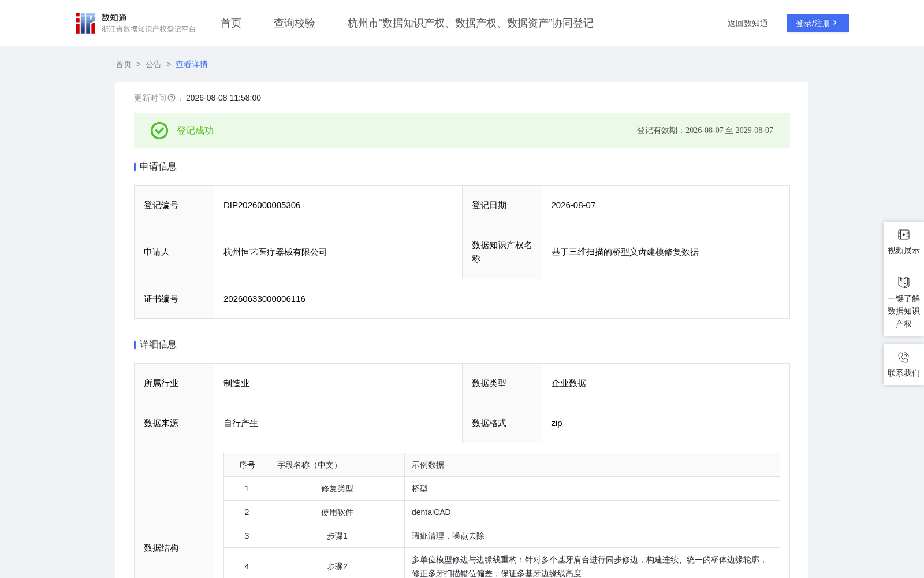Select certificate number 20260633000006116

pos(264,299)
